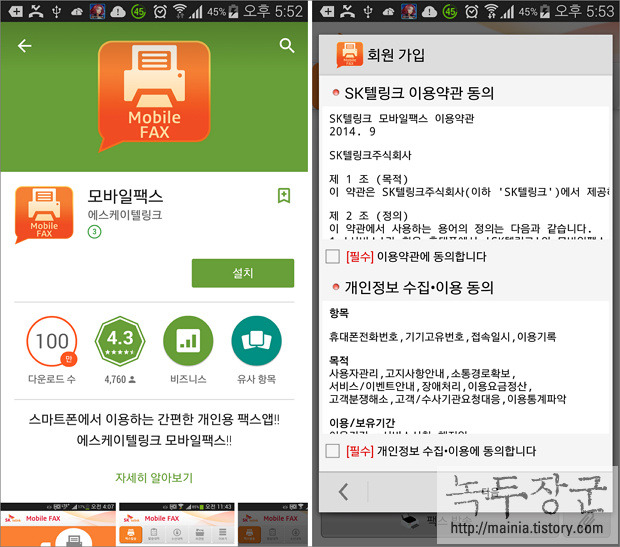Screen dimensions: 620x547
Task: Tap left screen game avatar notification icon
Action: coord(97,11)
